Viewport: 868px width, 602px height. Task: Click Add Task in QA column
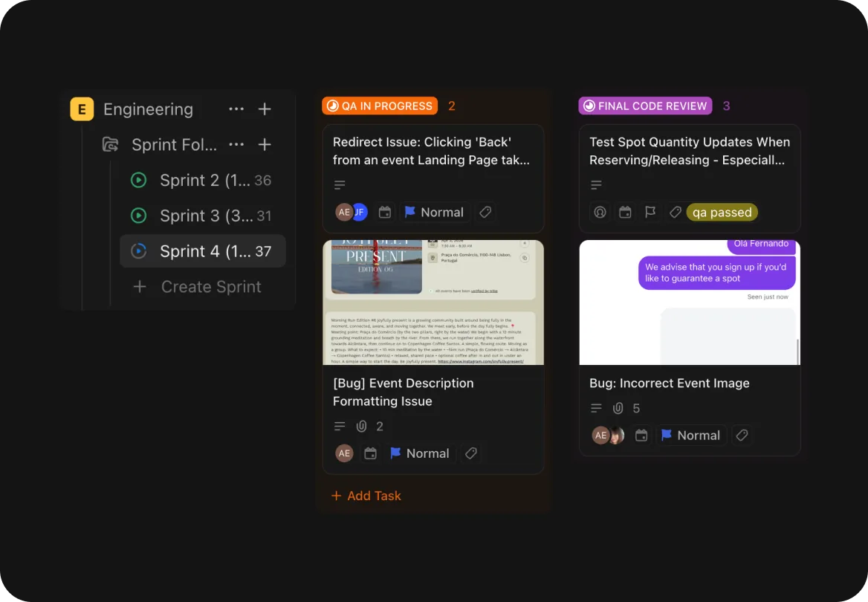coord(366,496)
